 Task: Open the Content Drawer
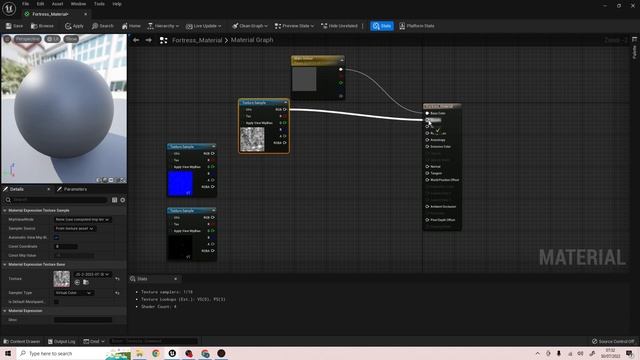click(22, 341)
